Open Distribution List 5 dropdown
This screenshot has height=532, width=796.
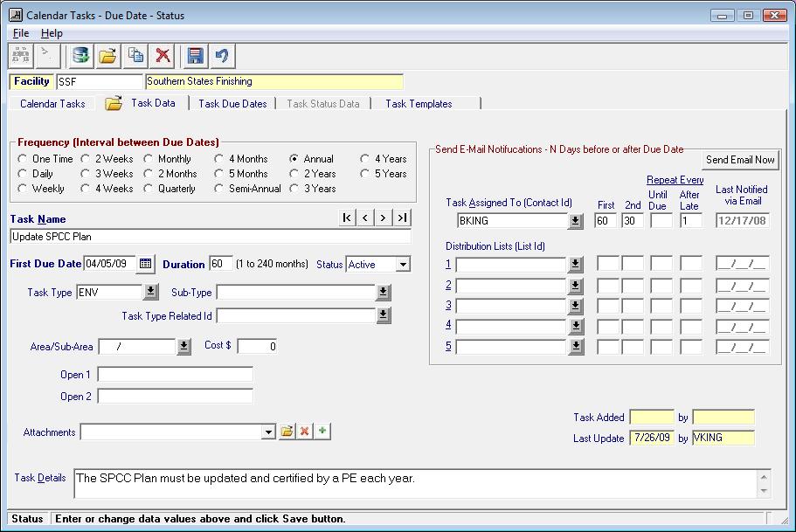point(575,346)
